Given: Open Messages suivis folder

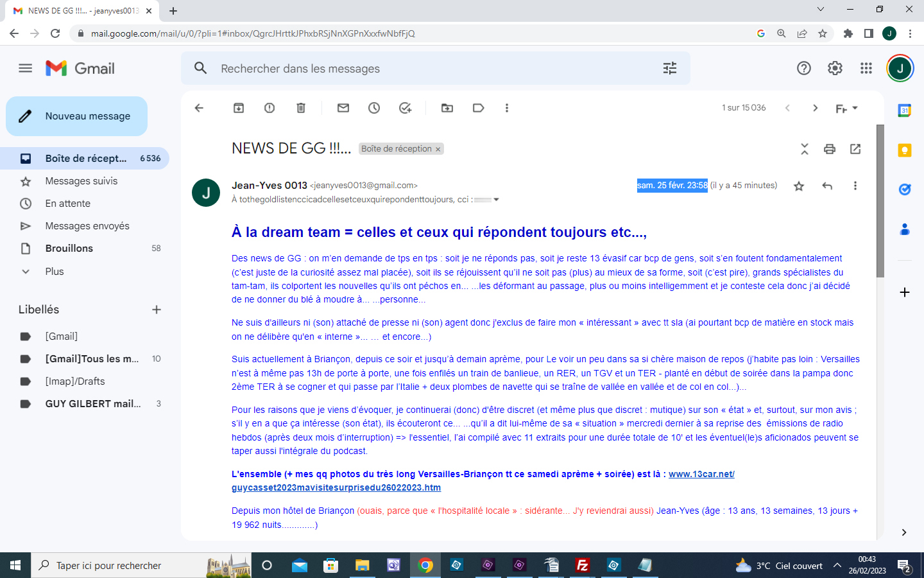Looking at the screenshot, I should click(85, 181).
